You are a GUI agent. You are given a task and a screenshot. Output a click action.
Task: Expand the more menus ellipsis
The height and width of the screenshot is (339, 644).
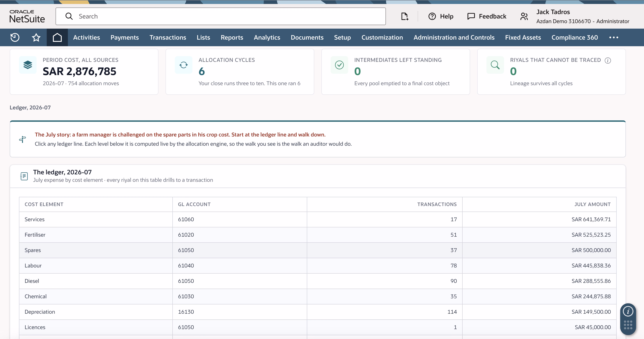(614, 37)
